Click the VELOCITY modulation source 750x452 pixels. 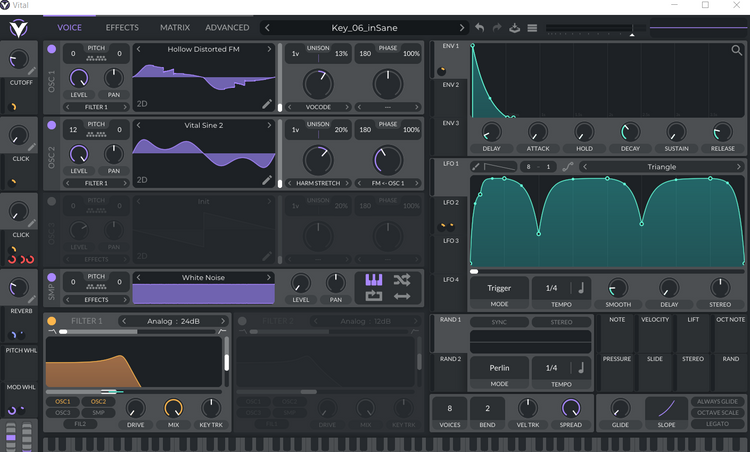[x=655, y=333]
